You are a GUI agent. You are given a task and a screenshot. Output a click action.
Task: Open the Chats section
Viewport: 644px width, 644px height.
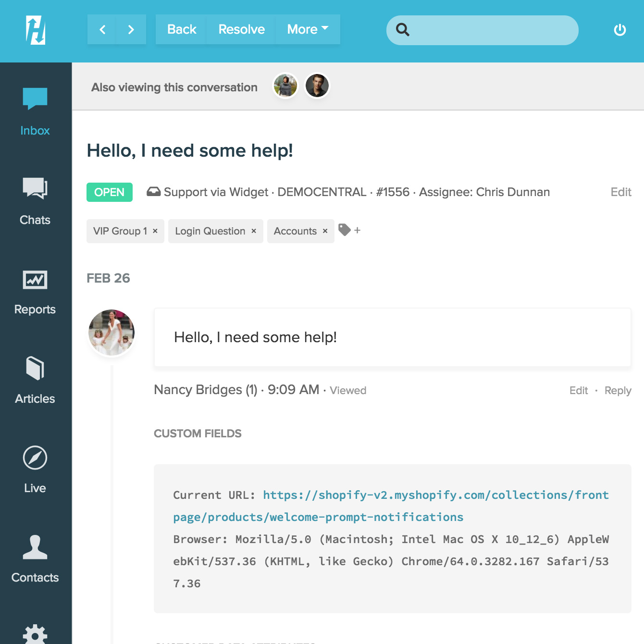pos(35,199)
